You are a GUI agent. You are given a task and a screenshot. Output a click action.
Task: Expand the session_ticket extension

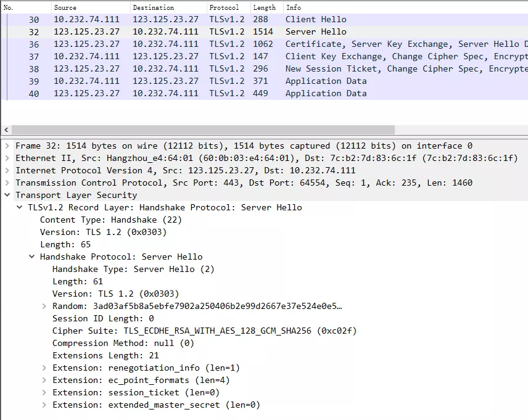pos(44,392)
